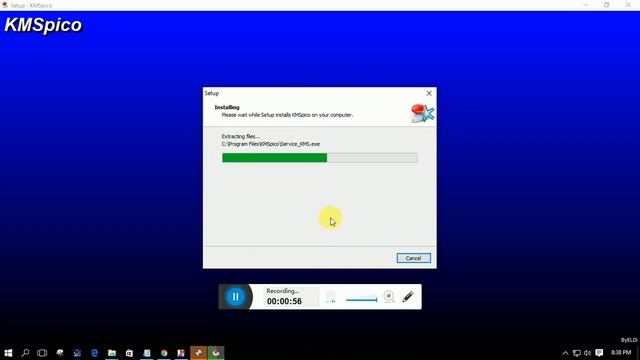Open network status tray icon

576,353
